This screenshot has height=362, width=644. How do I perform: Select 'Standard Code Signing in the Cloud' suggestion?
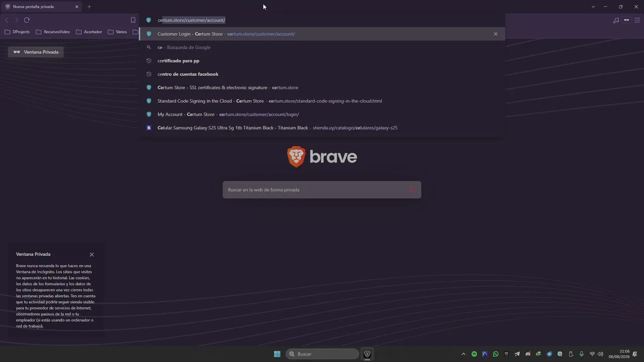click(x=322, y=101)
